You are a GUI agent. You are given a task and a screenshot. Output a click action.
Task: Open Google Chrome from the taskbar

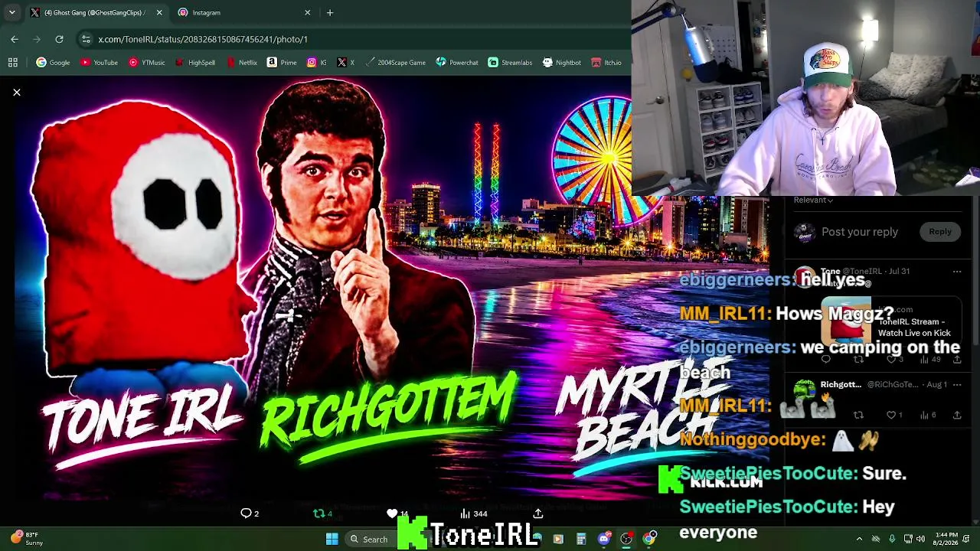point(649,539)
